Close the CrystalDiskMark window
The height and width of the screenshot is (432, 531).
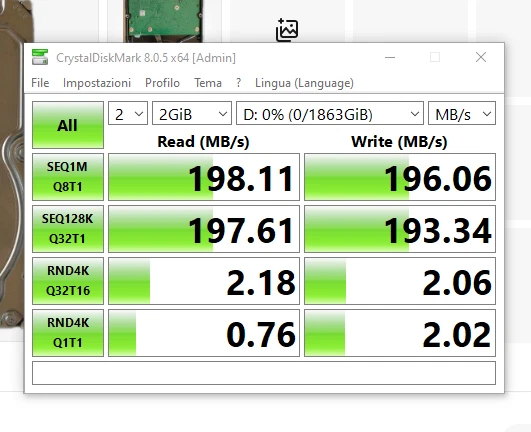point(481,57)
